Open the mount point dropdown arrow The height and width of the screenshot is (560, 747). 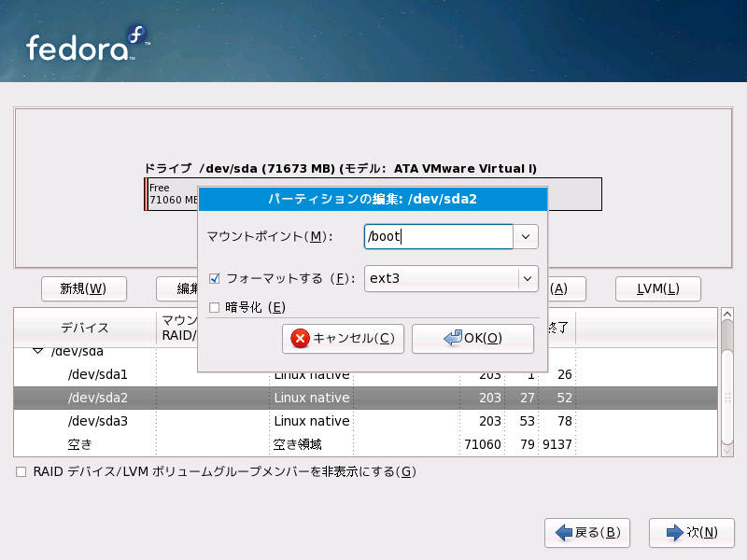(x=526, y=237)
